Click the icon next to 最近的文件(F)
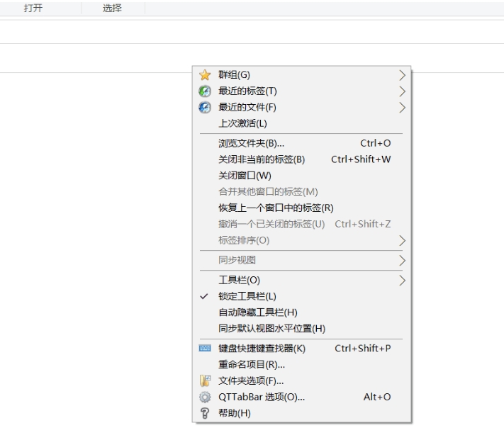Screen dimensions: 504x440 tap(205, 108)
